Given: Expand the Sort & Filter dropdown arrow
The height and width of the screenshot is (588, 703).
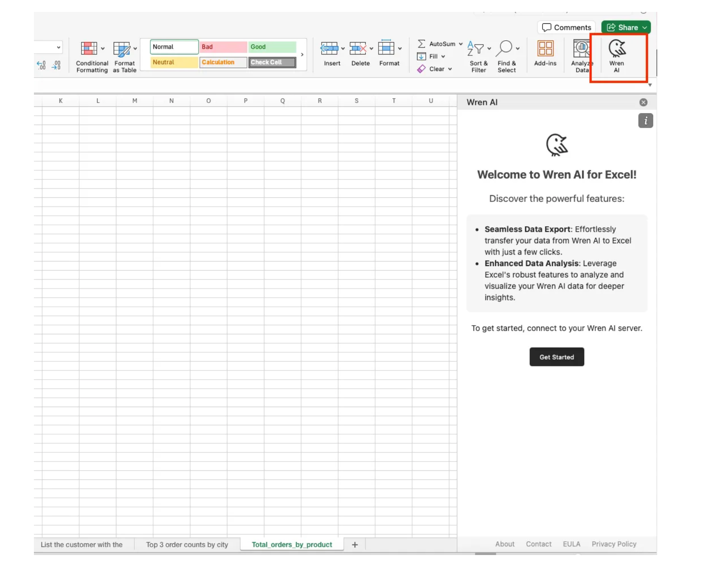Looking at the screenshot, I should coord(489,48).
